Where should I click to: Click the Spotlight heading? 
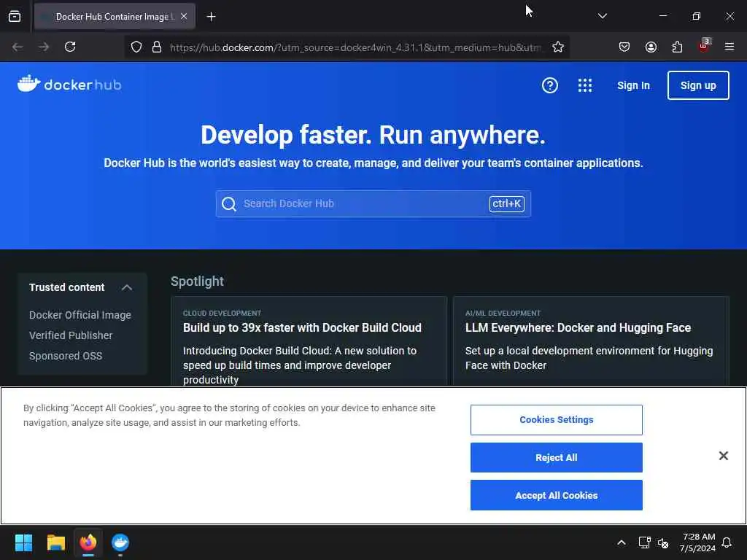point(197,281)
